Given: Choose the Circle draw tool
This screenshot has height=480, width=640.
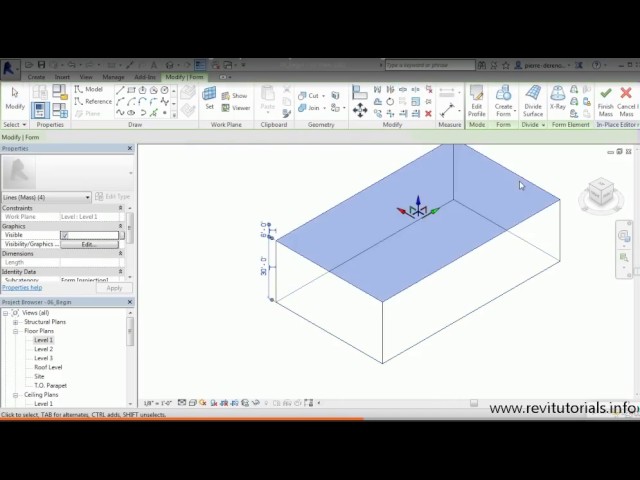Looking at the screenshot, I should click(x=164, y=90).
